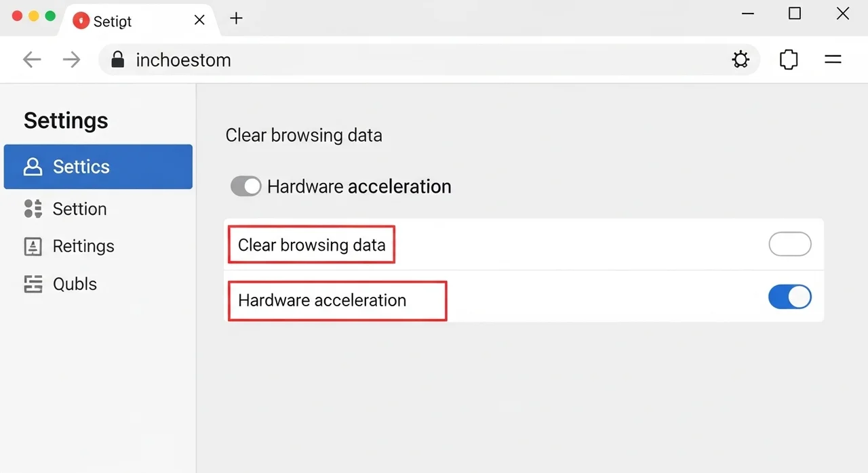Click the Hardware acceleration row label
The image size is (868, 473).
322,300
